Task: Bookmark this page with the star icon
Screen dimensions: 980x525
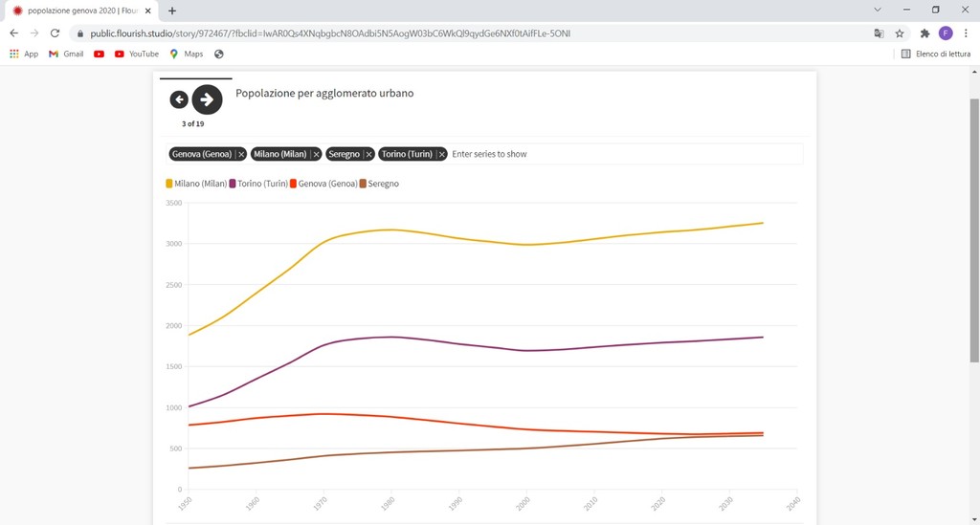Action: (900, 33)
